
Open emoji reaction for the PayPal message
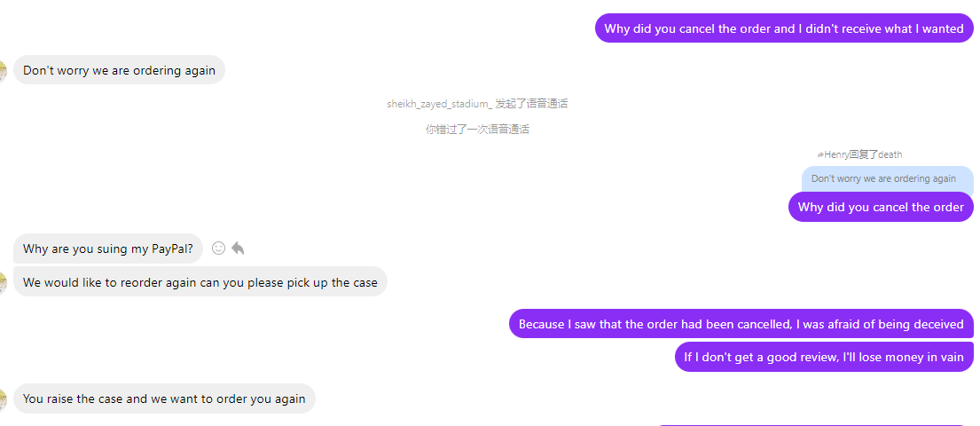(219, 248)
